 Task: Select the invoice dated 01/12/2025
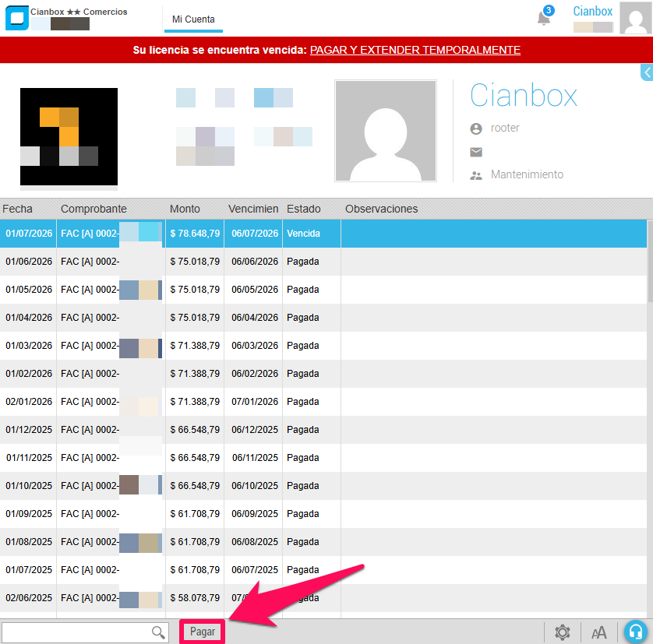pyautogui.click(x=323, y=430)
